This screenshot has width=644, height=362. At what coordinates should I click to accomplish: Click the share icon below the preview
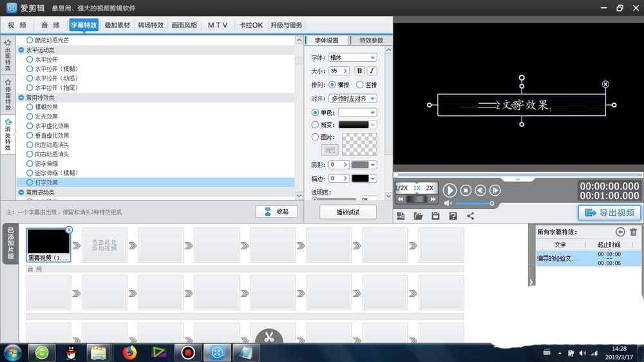(x=470, y=216)
